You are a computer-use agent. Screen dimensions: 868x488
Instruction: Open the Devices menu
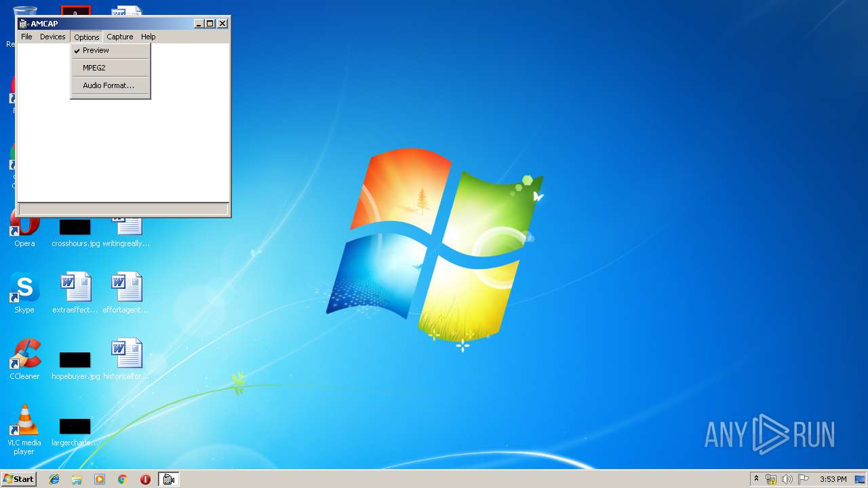(x=52, y=37)
